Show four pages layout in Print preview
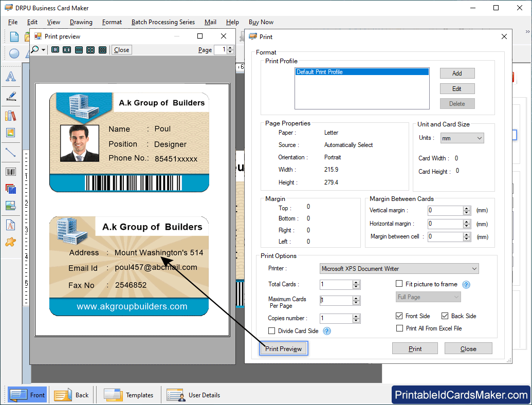The height and width of the screenshot is (405, 532). click(x=90, y=50)
